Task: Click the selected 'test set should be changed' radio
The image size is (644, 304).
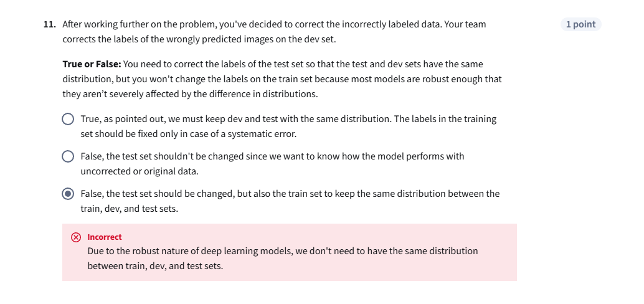Action: pyautogui.click(x=68, y=194)
